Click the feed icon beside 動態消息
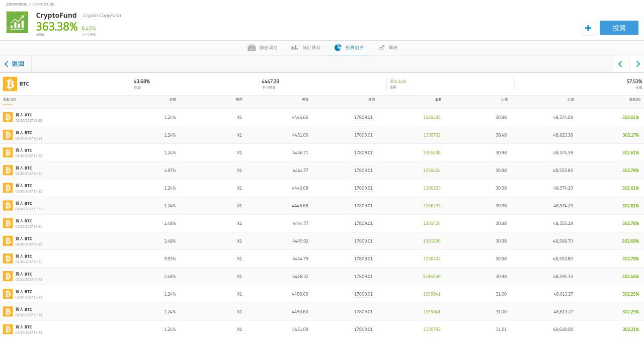This screenshot has height=337, width=644. click(252, 48)
